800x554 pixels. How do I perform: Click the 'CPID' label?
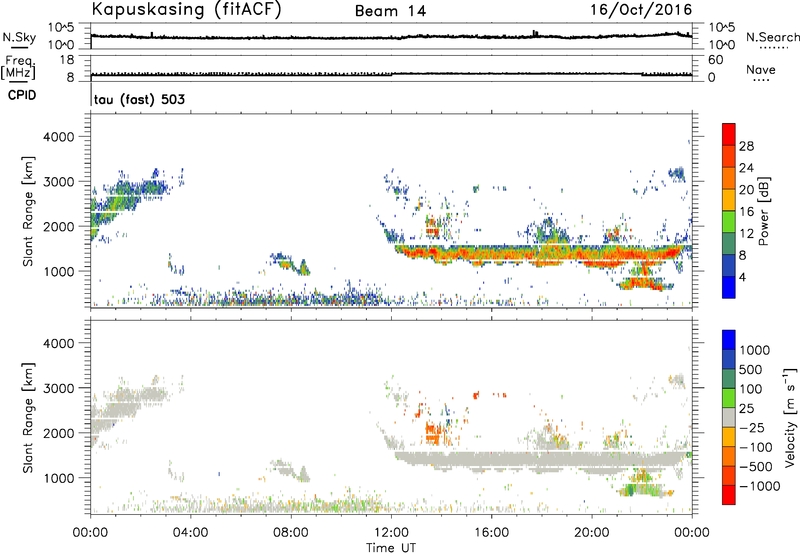22,95
